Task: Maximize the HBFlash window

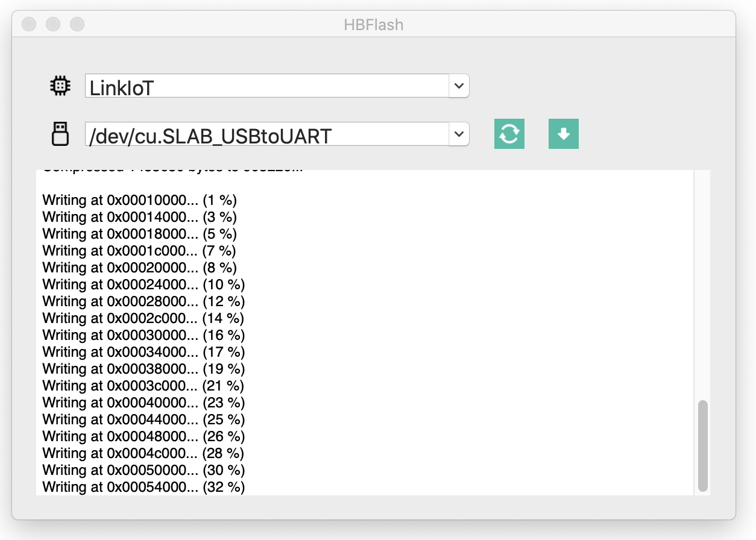Action: (77, 24)
